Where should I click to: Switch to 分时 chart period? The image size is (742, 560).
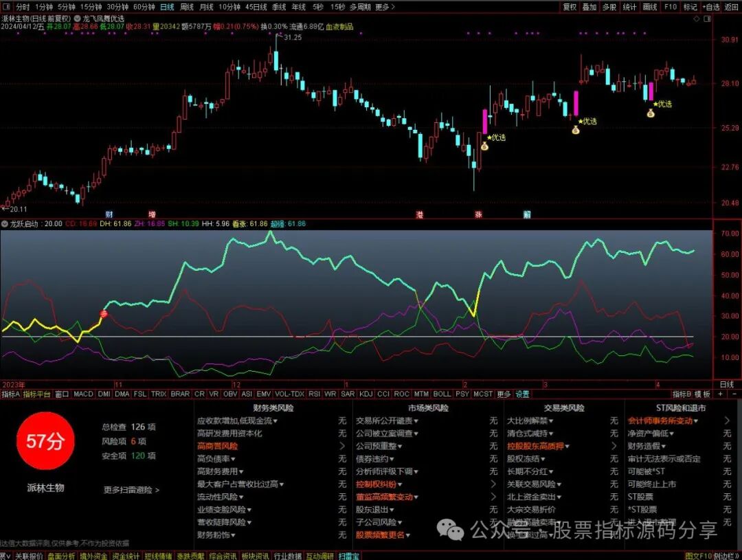23,7
